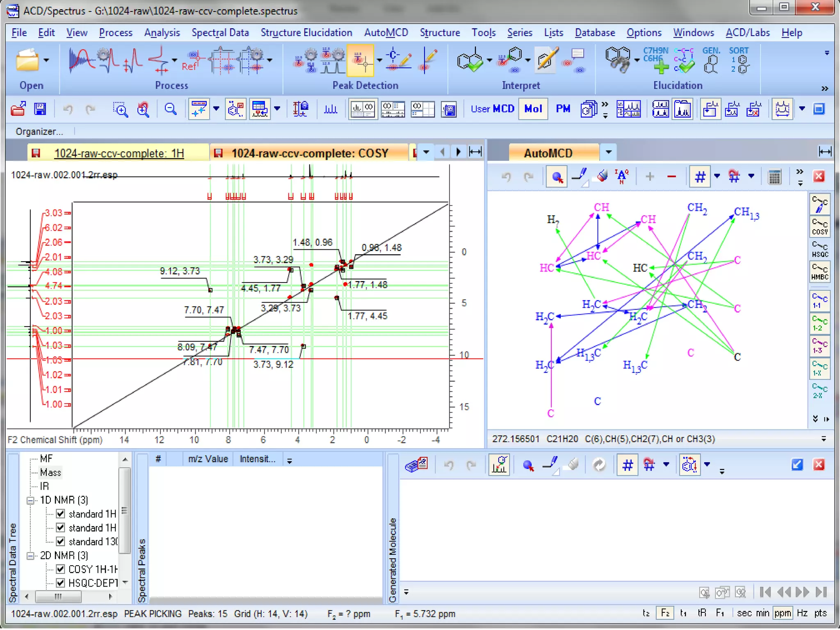The height and width of the screenshot is (630, 840).
Task: Open the Spectral Data menu
Action: 220,32
